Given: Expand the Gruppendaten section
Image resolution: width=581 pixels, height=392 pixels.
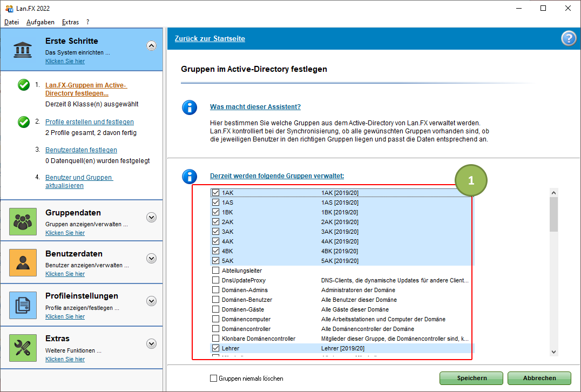Looking at the screenshot, I should [151, 217].
